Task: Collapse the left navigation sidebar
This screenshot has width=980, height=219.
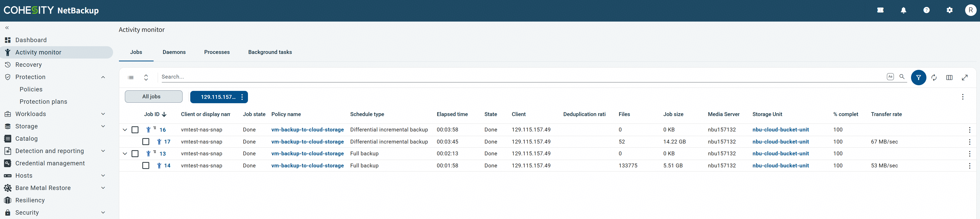Action: [x=7, y=28]
